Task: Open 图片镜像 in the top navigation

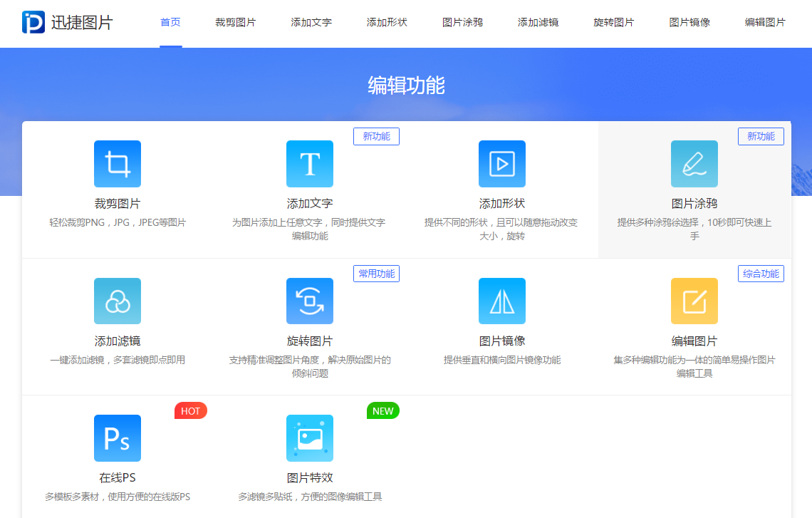Action: (689, 22)
